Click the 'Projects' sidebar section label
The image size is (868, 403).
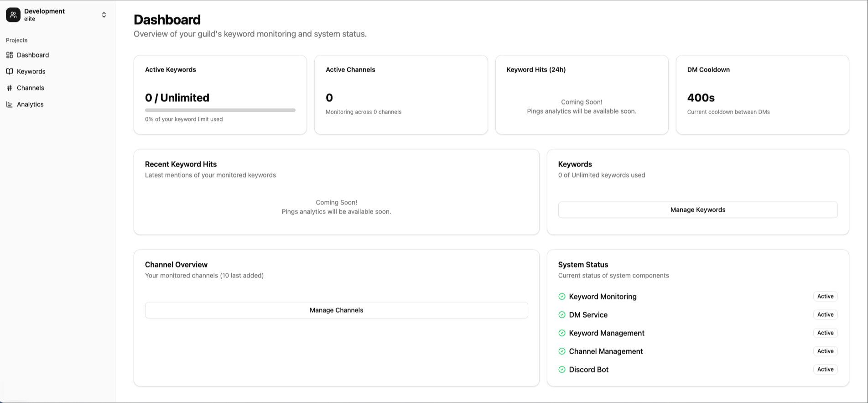tap(16, 40)
